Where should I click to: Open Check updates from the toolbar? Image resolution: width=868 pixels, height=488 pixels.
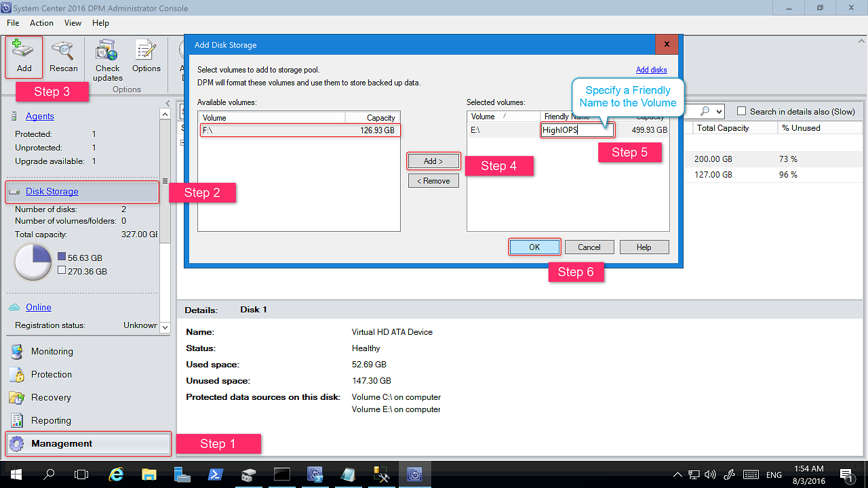click(x=106, y=56)
